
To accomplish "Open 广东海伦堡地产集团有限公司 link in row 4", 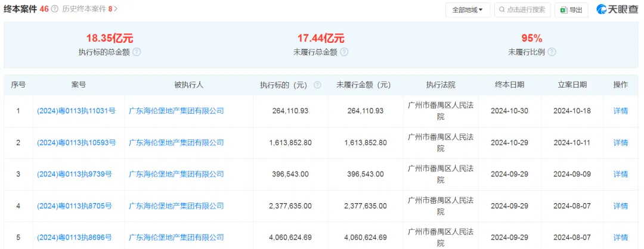I will pyautogui.click(x=176, y=206).
